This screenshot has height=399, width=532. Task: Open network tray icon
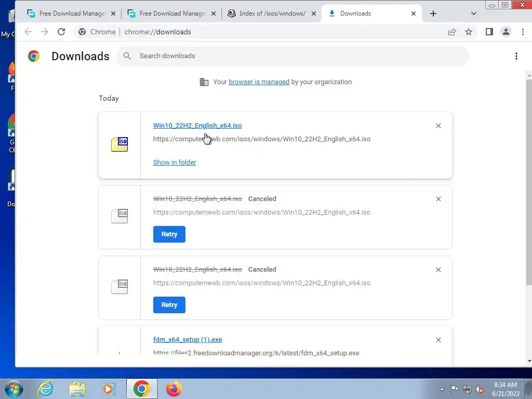tap(467, 389)
